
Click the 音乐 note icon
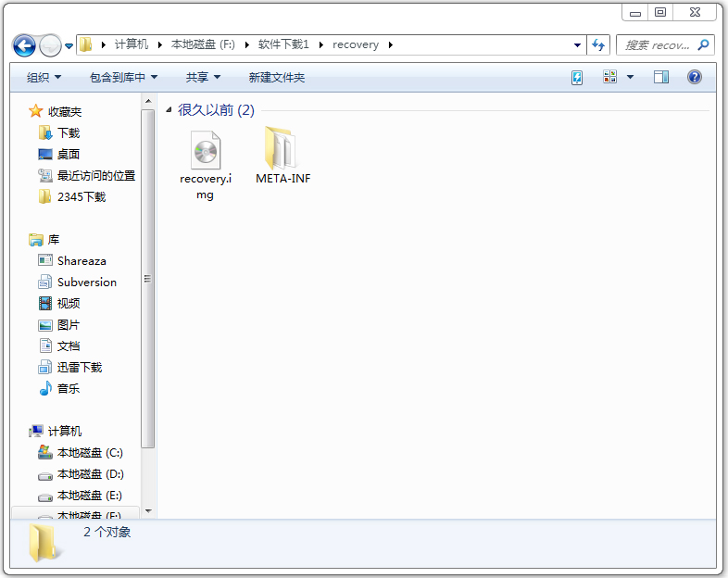[x=45, y=388]
